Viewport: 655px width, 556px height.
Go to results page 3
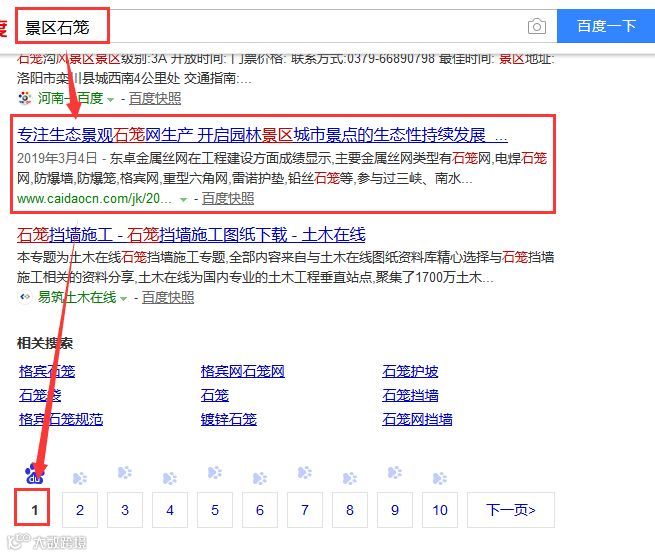pos(125,510)
